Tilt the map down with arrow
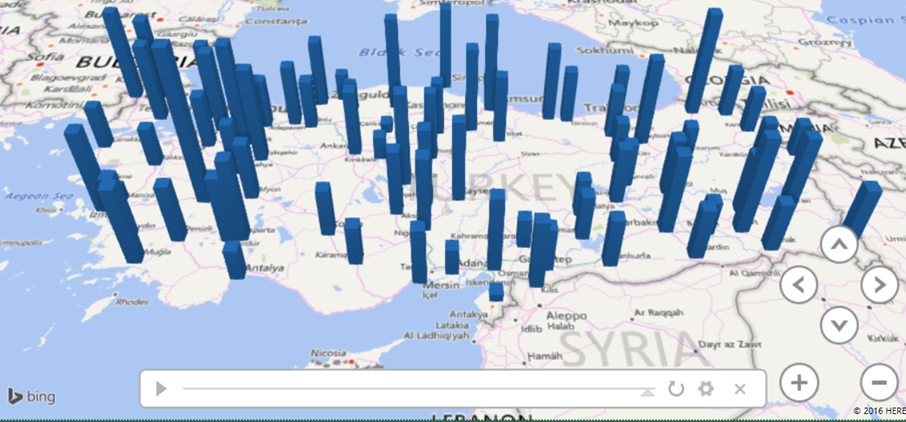This screenshot has height=422, width=906. [x=839, y=325]
